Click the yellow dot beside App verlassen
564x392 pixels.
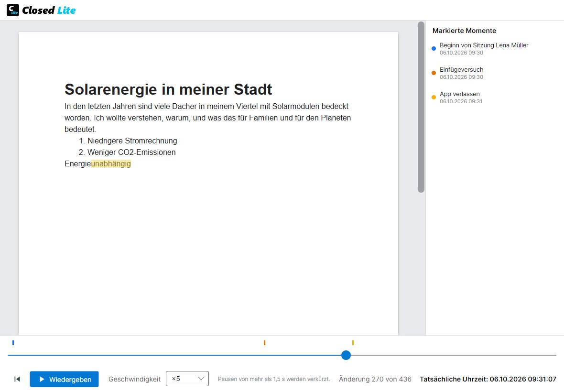click(434, 98)
